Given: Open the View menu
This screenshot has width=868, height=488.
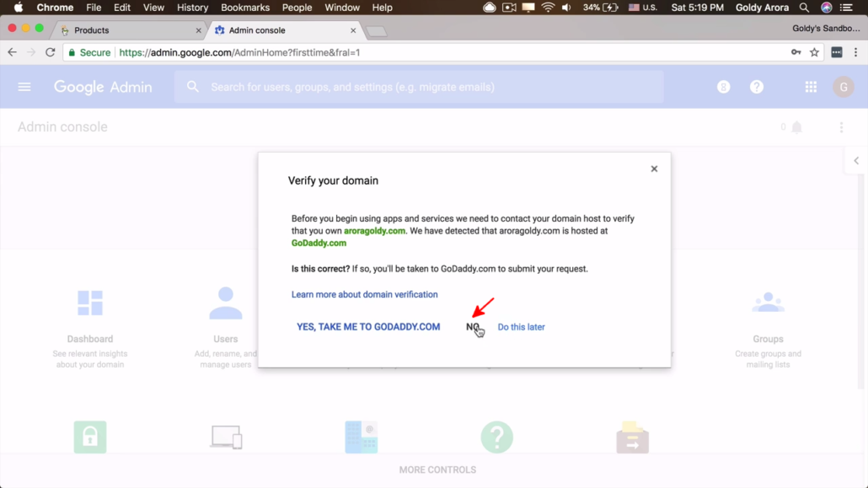Looking at the screenshot, I should 153,8.
